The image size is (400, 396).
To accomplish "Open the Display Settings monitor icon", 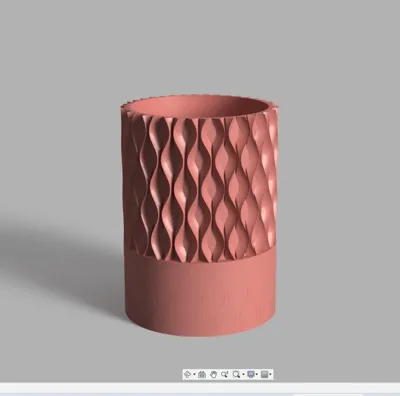I will pyautogui.click(x=251, y=374).
